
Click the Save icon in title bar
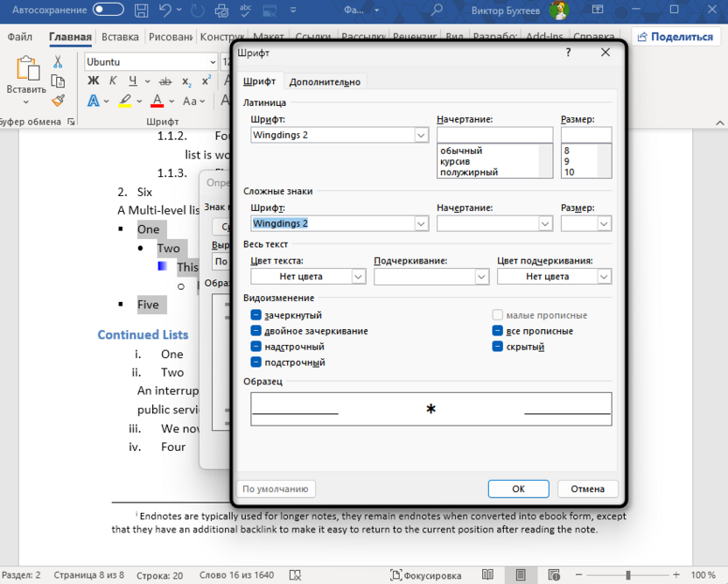tap(141, 11)
